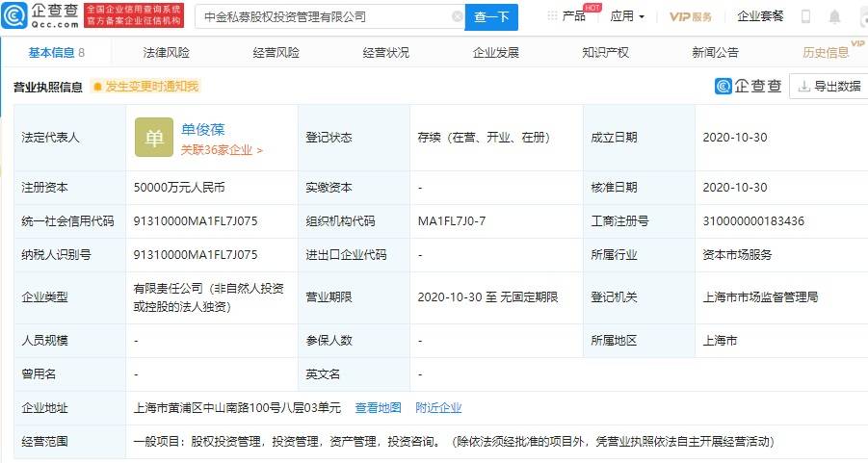
Task: Select enterprise type 有限责任公司 text
Action: coord(209,297)
